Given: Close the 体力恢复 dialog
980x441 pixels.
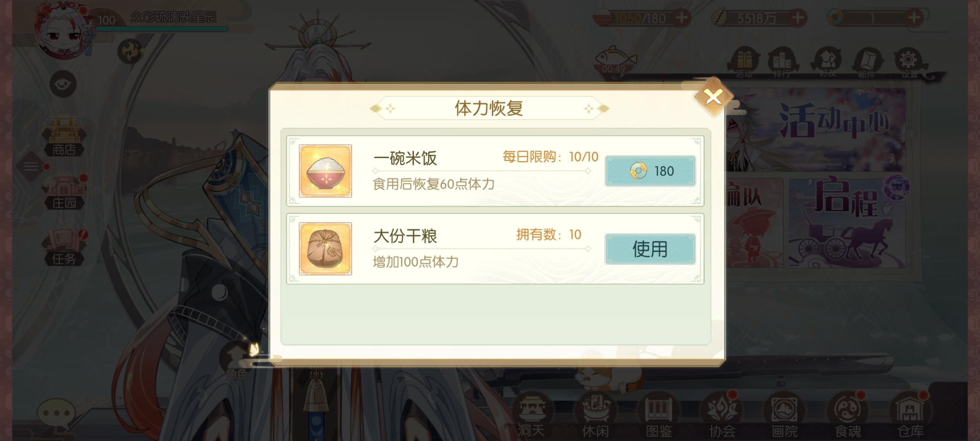Looking at the screenshot, I should 713,97.
